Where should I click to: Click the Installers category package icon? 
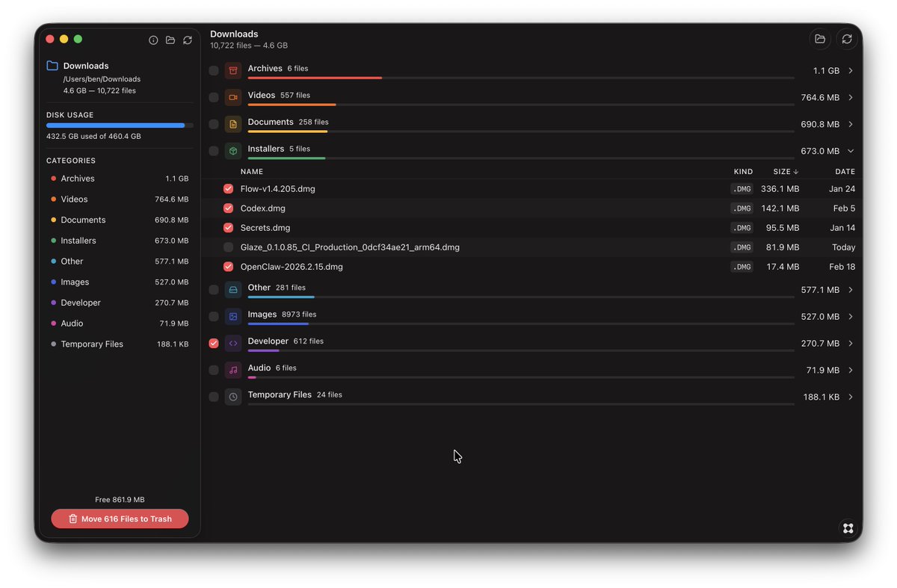point(233,152)
